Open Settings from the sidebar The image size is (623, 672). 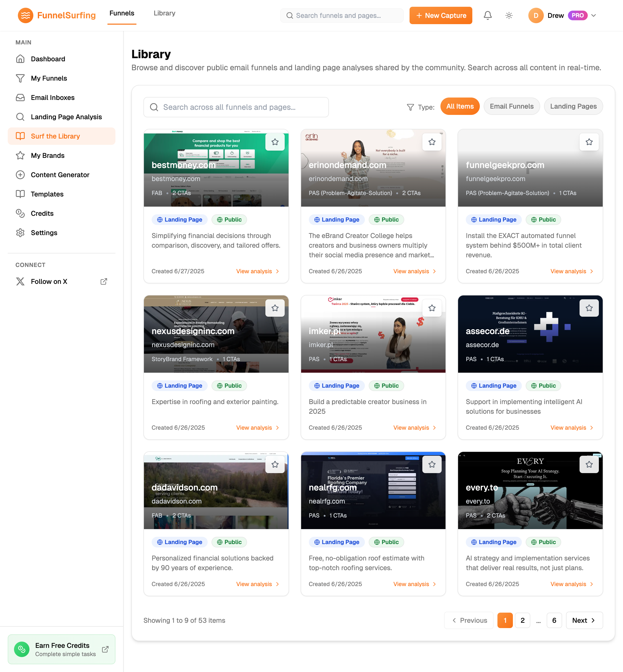44,232
